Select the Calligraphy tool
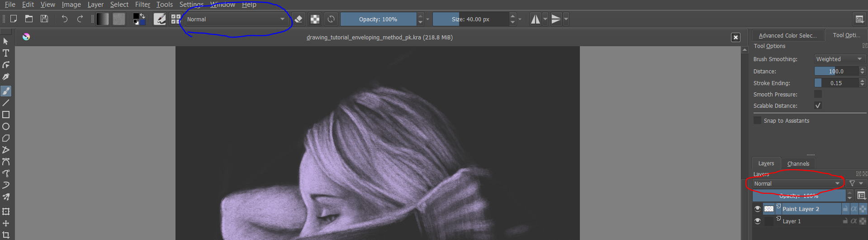The width and height of the screenshot is (868, 240). [6, 77]
